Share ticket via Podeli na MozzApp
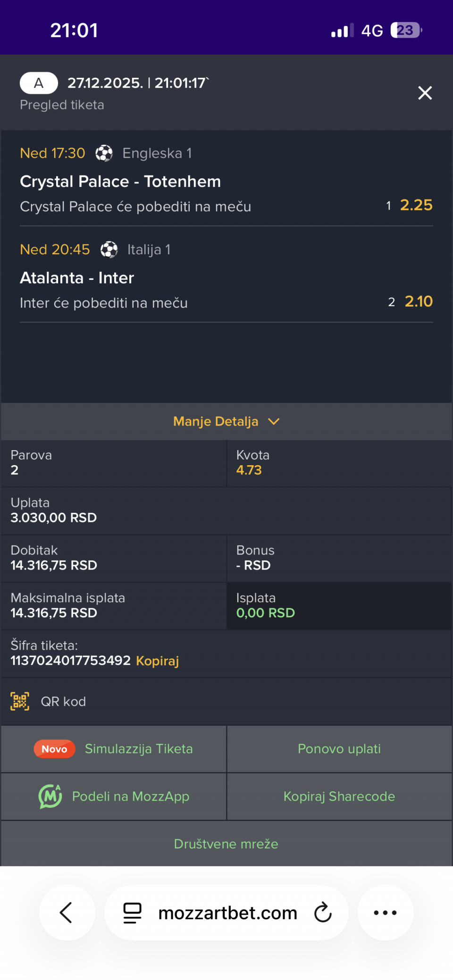This screenshot has height=980, width=453. [x=131, y=796]
